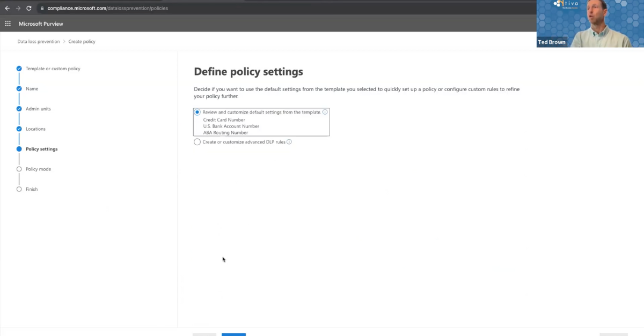644x336 pixels.
Task: Go back using the browser back arrow
Action: coord(8,8)
